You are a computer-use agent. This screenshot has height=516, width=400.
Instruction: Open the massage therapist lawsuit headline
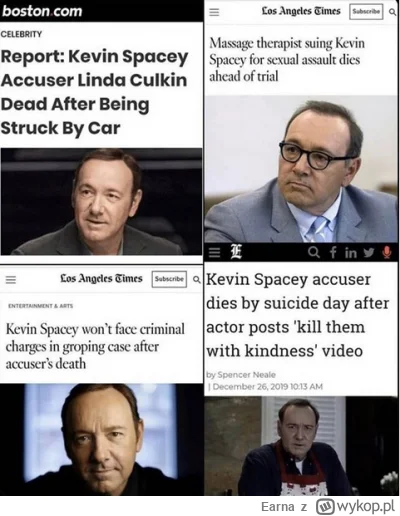(x=287, y=60)
